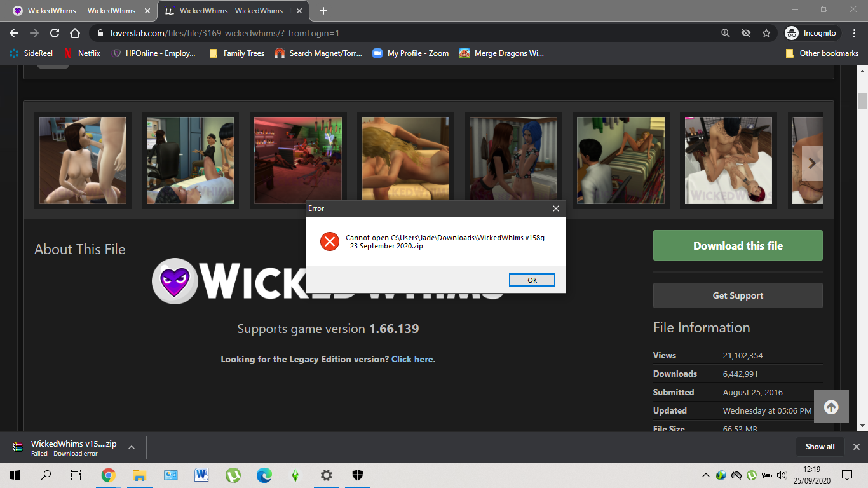
Task: Open the zoom magnifier in the address bar
Action: pos(726,33)
